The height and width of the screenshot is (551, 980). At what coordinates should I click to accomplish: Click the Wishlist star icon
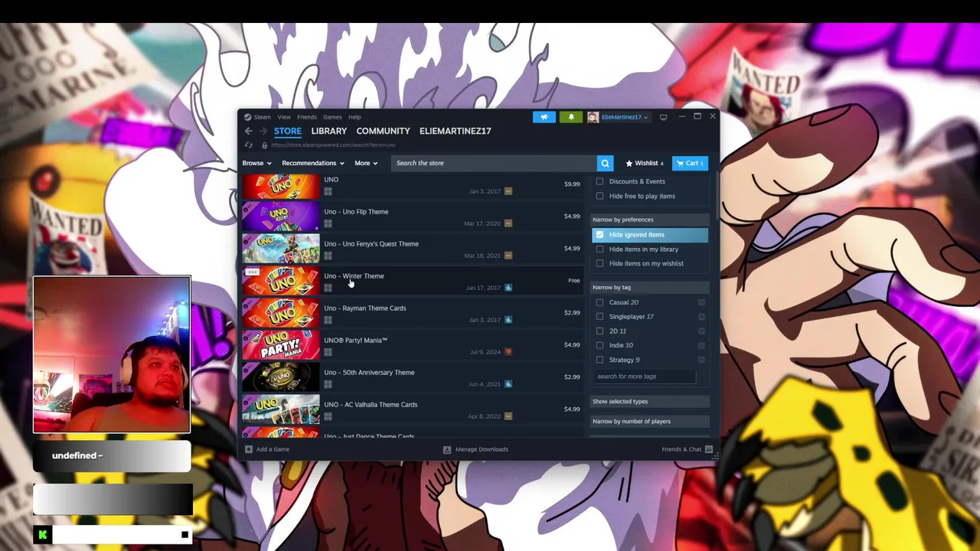[629, 163]
